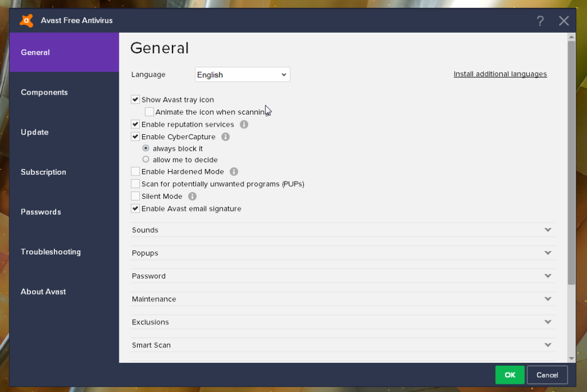The height and width of the screenshot is (392, 587).
Task: Select the 'always block it' radio button
Action: [x=146, y=148]
